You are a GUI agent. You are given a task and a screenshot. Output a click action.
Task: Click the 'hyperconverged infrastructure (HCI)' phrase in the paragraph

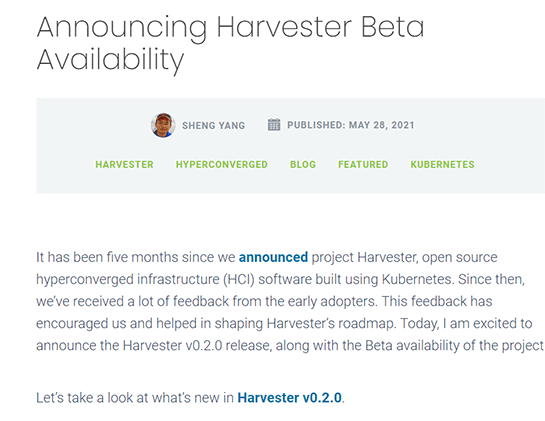click(x=145, y=280)
